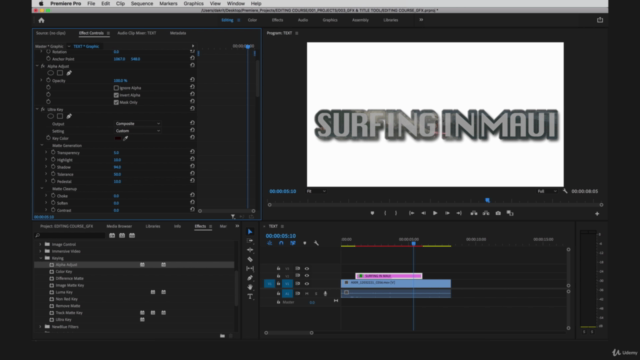The width and height of the screenshot is (640, 360).
Task: Select the Type tool
Action: [250, 296]
